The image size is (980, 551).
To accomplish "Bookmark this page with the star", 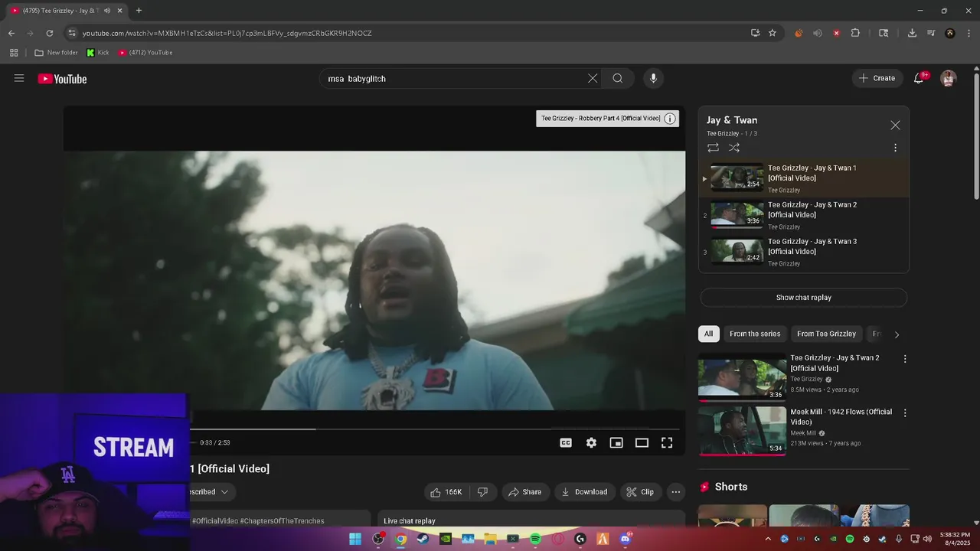I will pyautogui.click(x=773, y=33).
